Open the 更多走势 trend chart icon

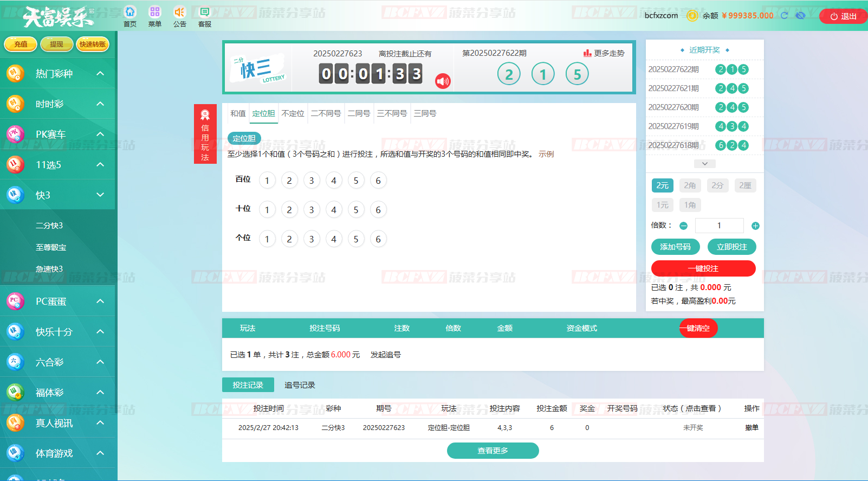coord(587,53)
